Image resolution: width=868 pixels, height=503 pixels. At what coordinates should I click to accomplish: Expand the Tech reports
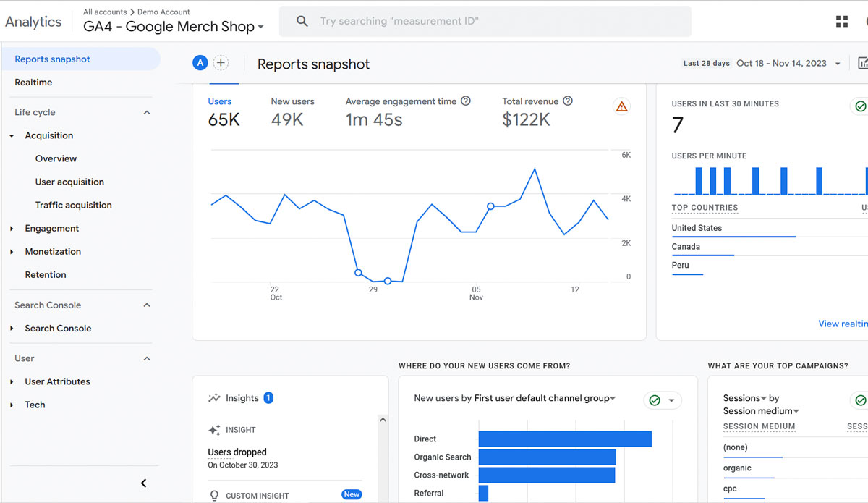click(x=12, y=405)
